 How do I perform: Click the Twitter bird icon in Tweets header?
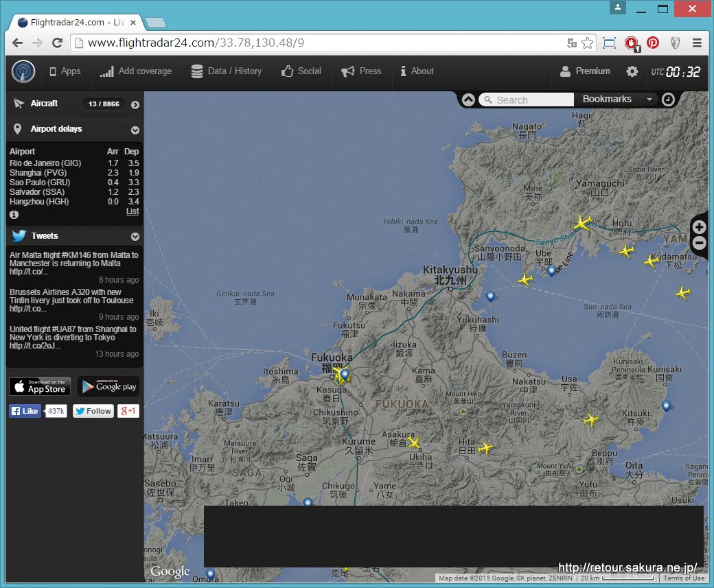point(19,235)
